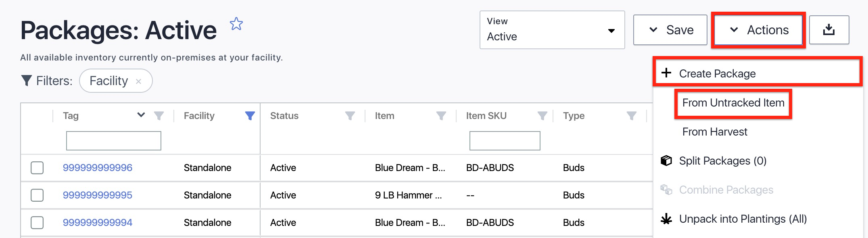Open package link 999999999996
Viewport: 868px width, 238px height.
[98, 168]
